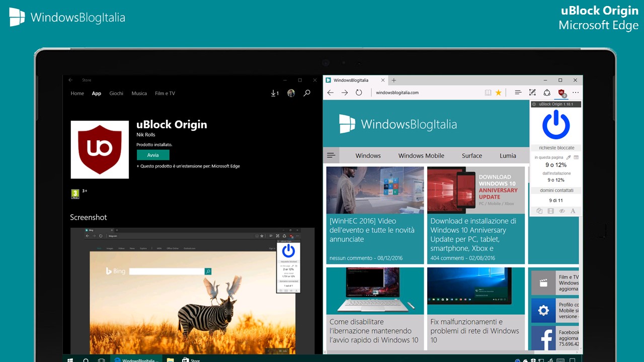The width and height of the screenshot is (644, 362).
Task: Select the WindowsBlogItalia Edge tab
Action: (x=355, y=80)
